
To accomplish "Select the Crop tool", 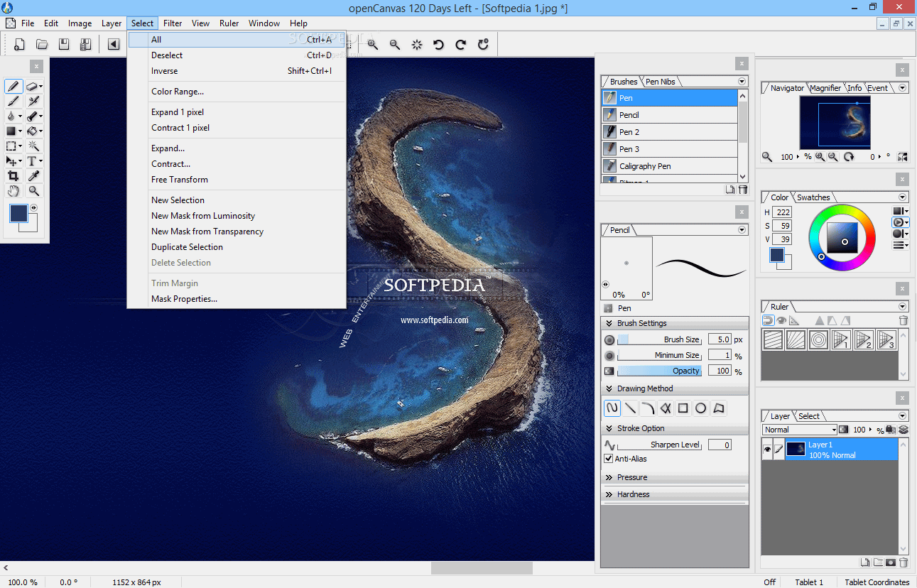I will coord(13,175).
